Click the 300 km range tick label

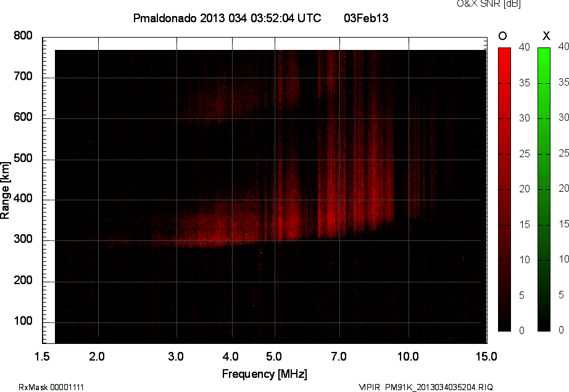[23, 239]
